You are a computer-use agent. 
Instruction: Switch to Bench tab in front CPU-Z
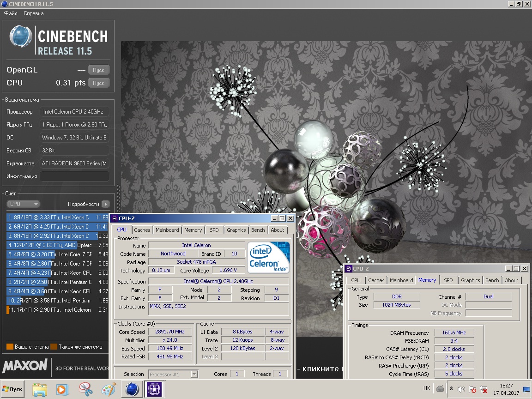(258, 230)
